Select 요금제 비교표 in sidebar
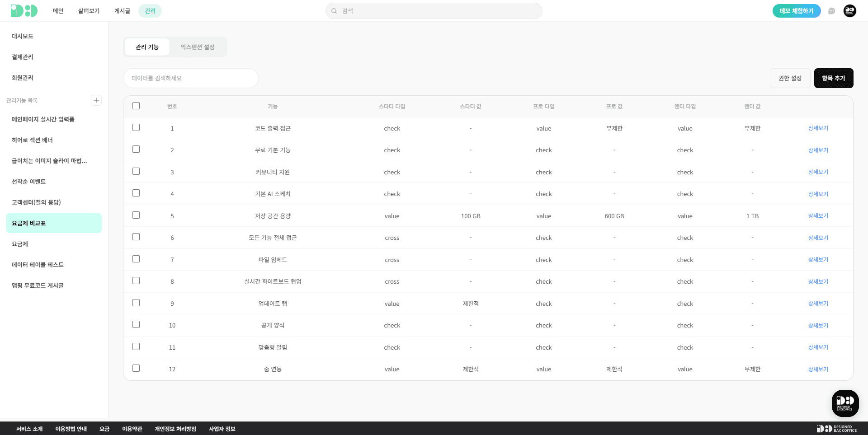The width and height of the screenshot is (868, 435). pos(54,223)
